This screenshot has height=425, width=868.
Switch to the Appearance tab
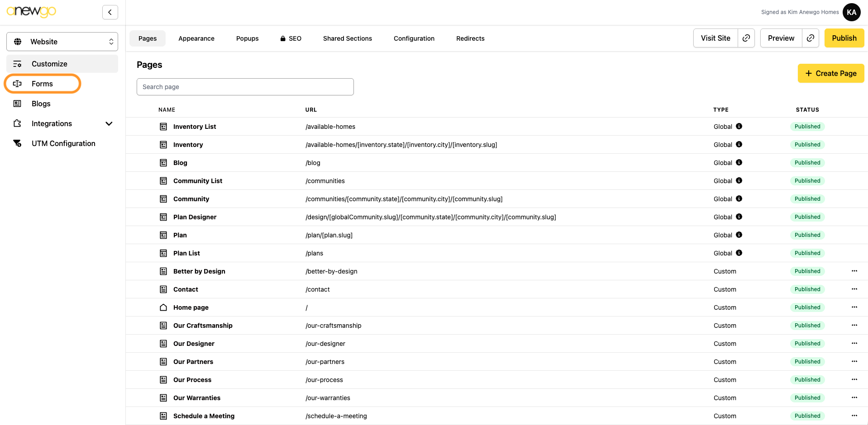click(196, 38)
